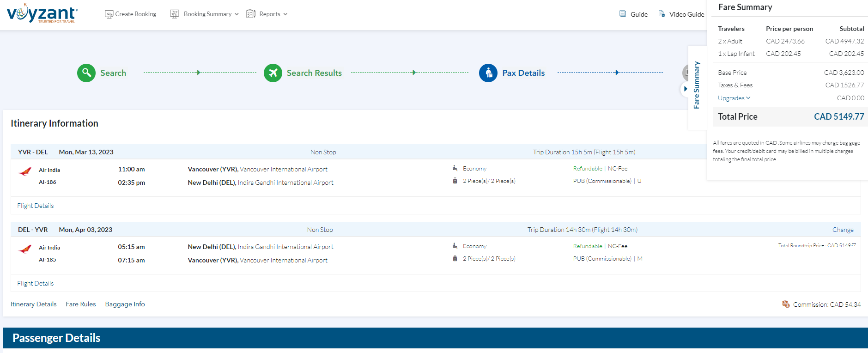Screen dimensions: 868x353
Task: Click the green Search step icon
Action: [x=86, y=73]
